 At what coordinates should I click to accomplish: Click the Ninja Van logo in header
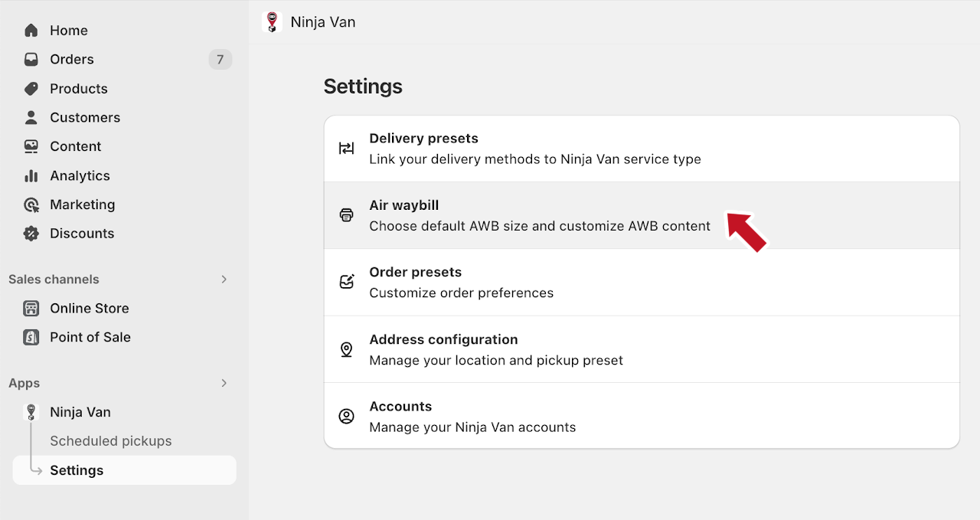pos(272,22)
